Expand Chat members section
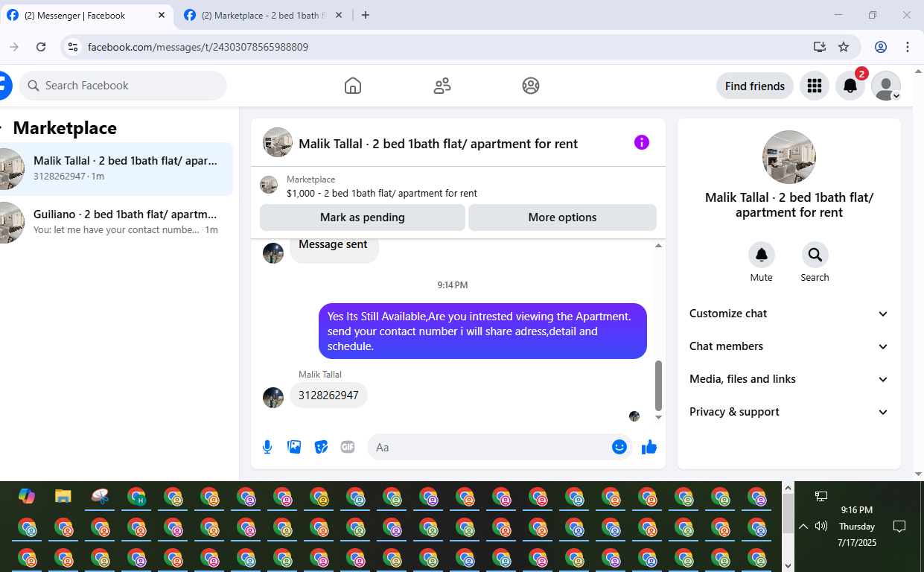The width and height of the screenshot is (924, 572). 789,346
